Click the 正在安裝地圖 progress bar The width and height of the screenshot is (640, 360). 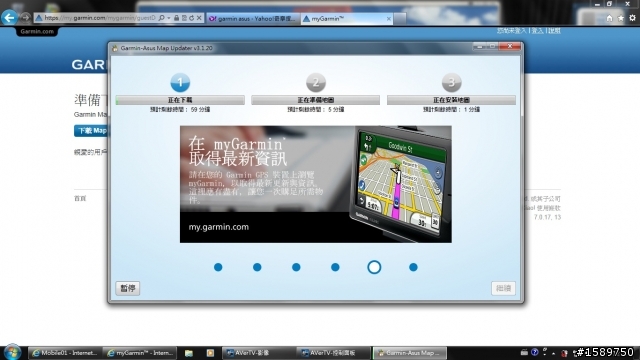point(451,100)
